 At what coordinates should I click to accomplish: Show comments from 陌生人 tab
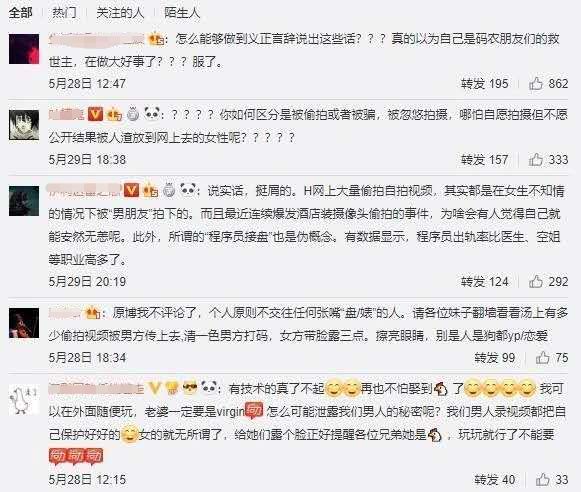pyautogui.click(x=182, y=13)
